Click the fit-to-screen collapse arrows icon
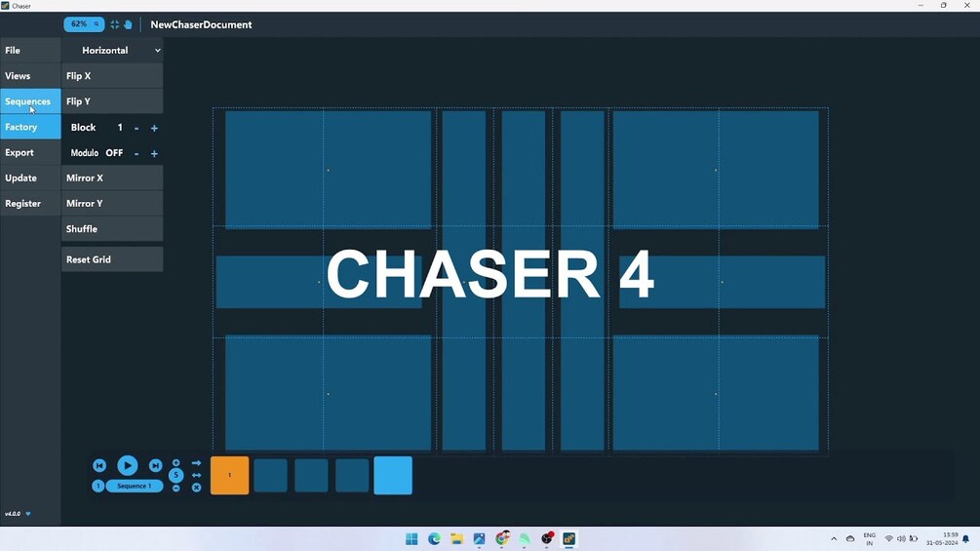Image resolution: width=980 pixels, height=551 pixels. pos(115,24)
